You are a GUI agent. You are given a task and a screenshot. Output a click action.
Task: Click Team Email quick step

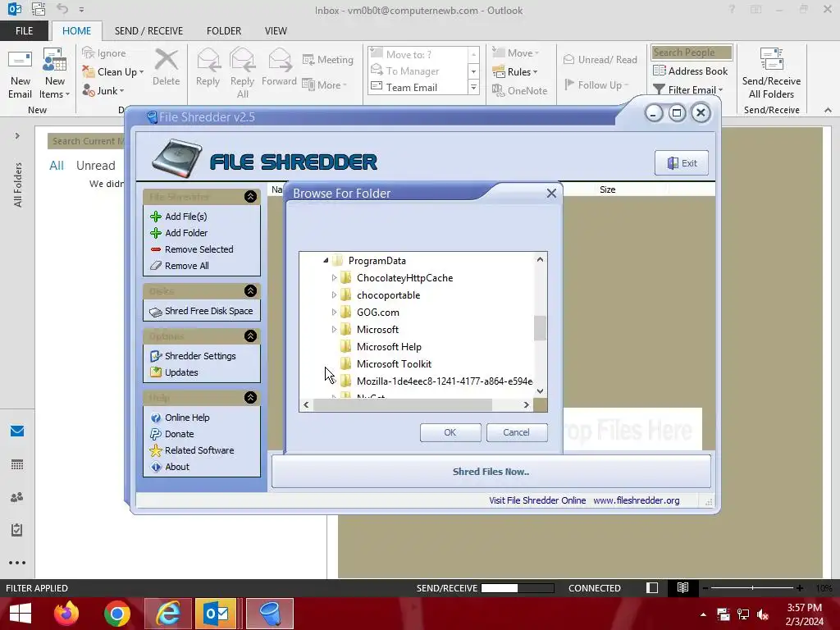[x=412, y=87]
